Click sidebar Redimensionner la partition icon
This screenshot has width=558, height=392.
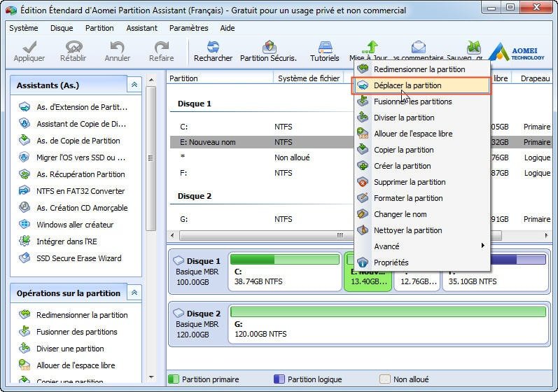(x=25, y=314)
